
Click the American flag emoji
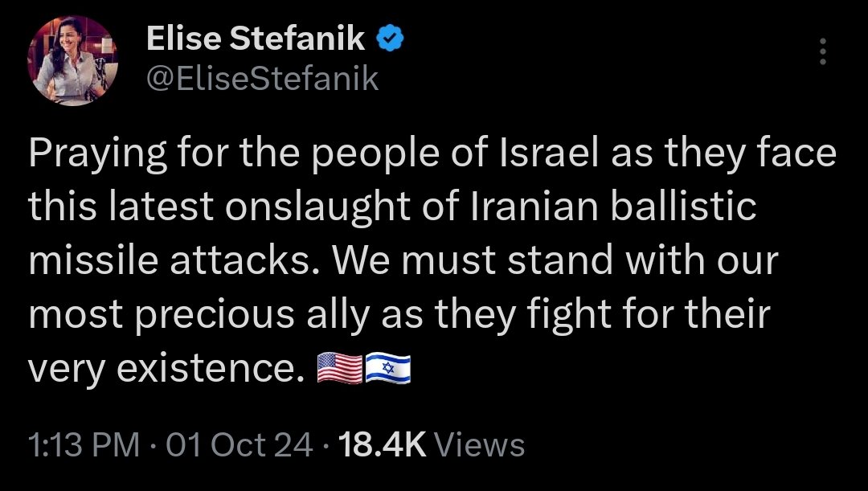tap(340, 370)
